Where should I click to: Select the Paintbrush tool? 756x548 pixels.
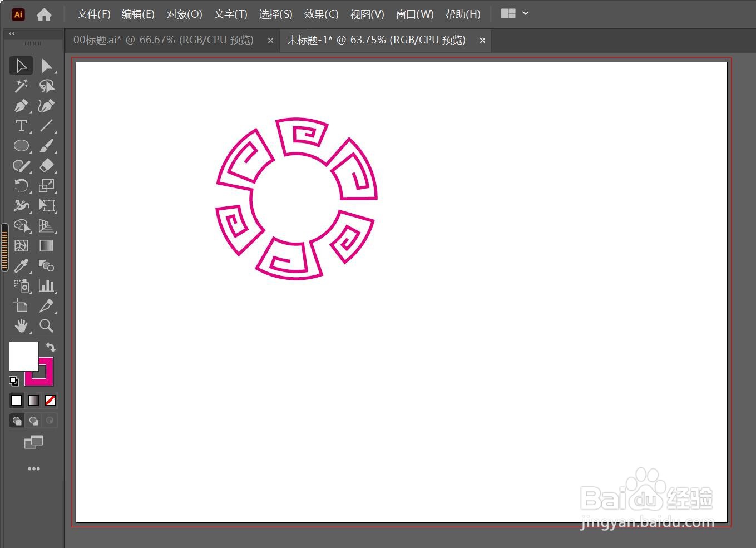click(47, 146)
